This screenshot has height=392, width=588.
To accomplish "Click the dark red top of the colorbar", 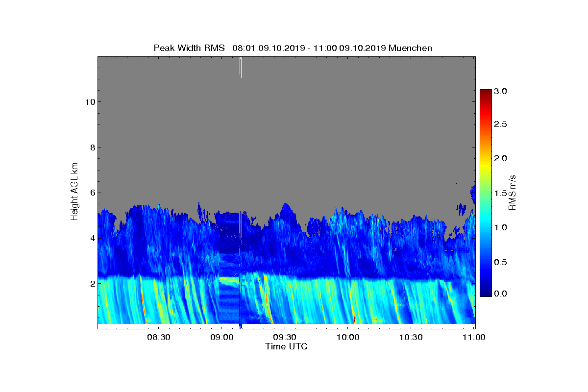I will [x=486, y=93].
